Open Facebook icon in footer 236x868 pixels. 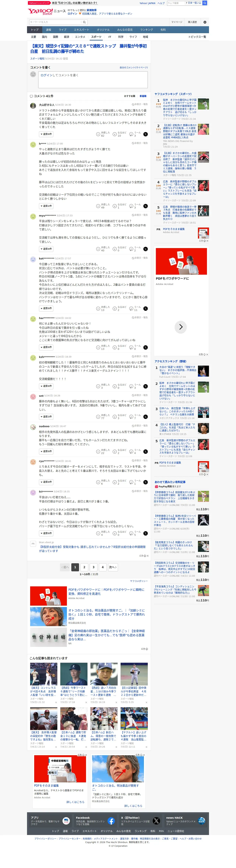[x=111, y=821]
